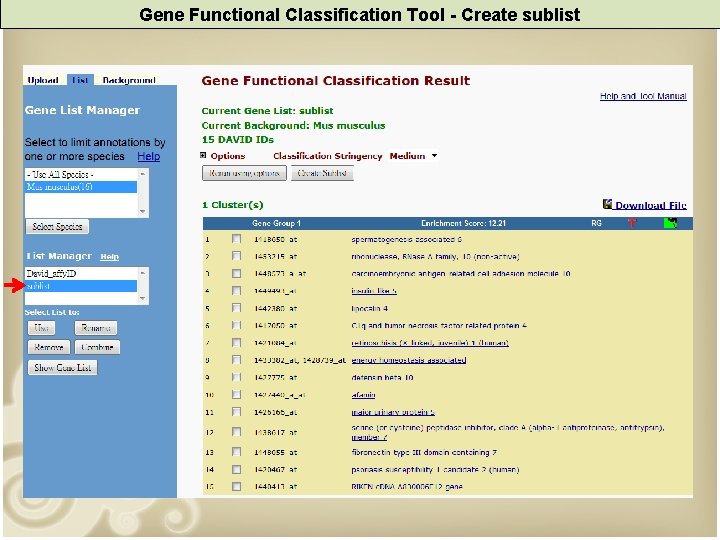Select fibronectin type III domain containing 7 checkbox
Screen dimensions: 720x540
[x=236, y=452]
